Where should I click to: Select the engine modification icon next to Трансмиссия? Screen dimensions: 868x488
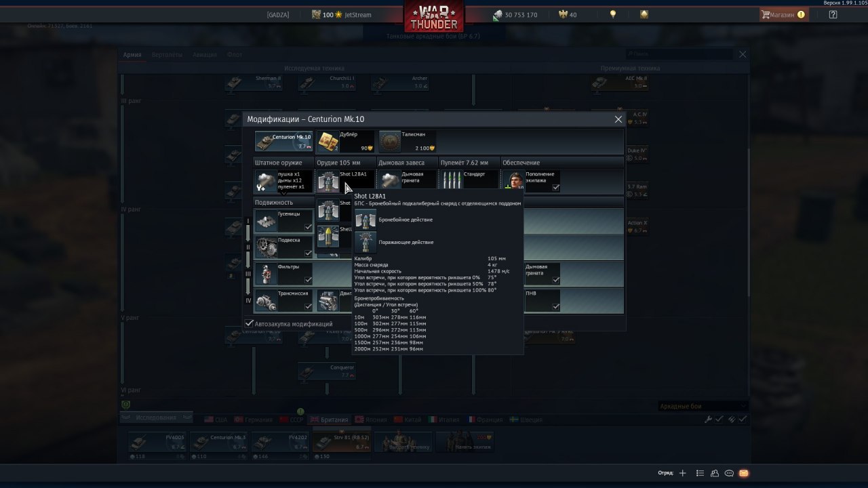coord(328,301)
